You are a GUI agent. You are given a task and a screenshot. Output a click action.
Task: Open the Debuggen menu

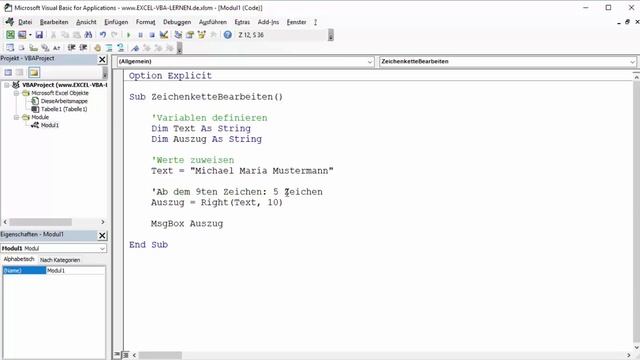[177, 22]
